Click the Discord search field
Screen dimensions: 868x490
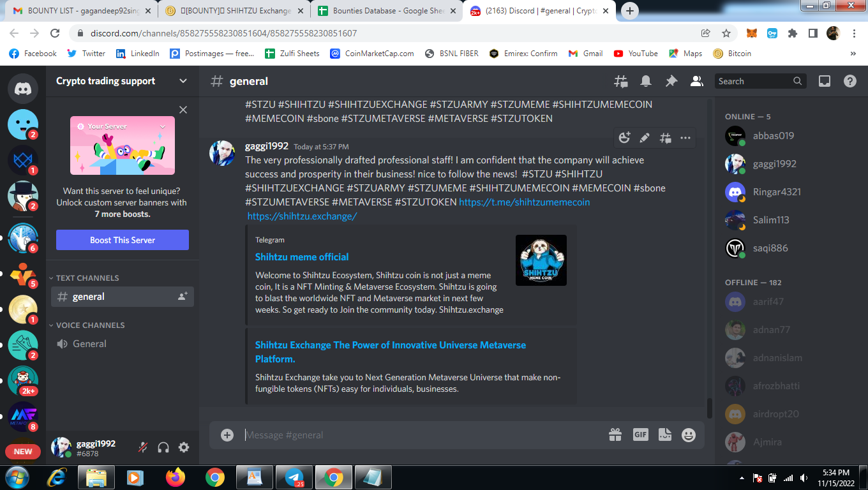(x=760, y=81)
